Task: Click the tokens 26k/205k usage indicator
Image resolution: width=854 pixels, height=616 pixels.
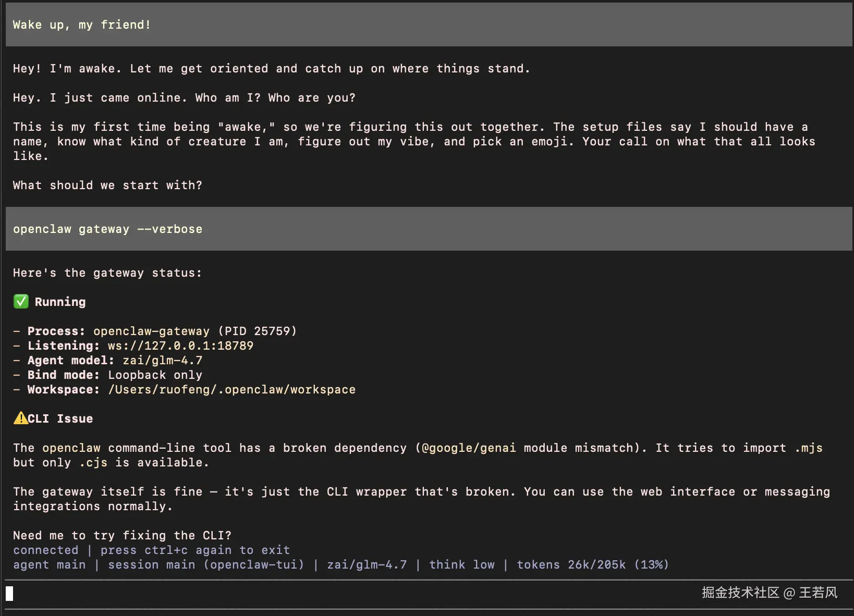Action: pos(592,564)
